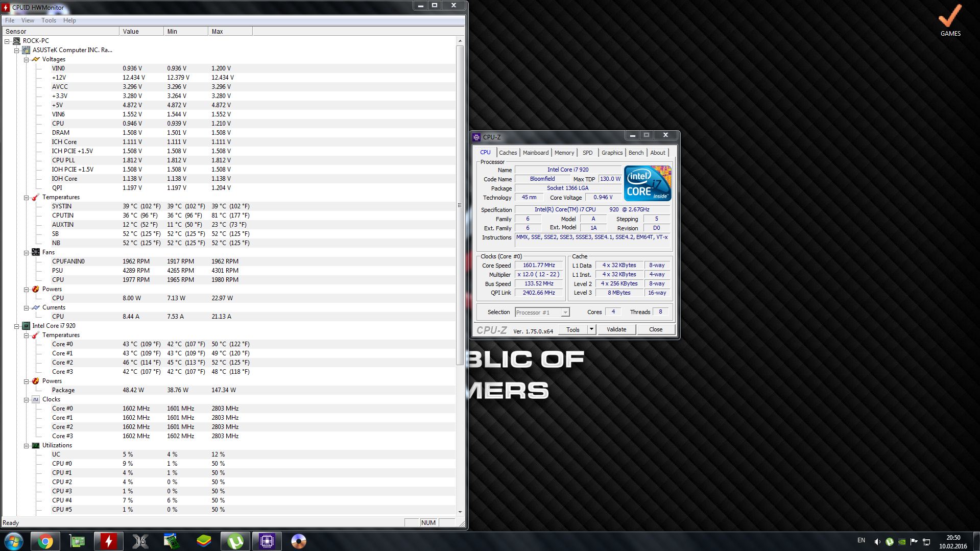This screenshot has height=551, width=980.
Task: Click the network tray icon
Action: coord(926,541)
